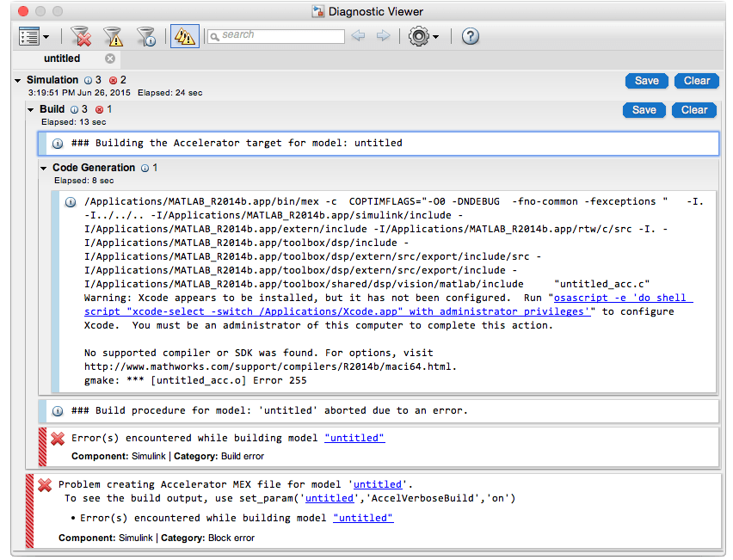This screenshot has height=560, width=733.
Task: Collapse the Code Generation section
Action: (44, 169)
